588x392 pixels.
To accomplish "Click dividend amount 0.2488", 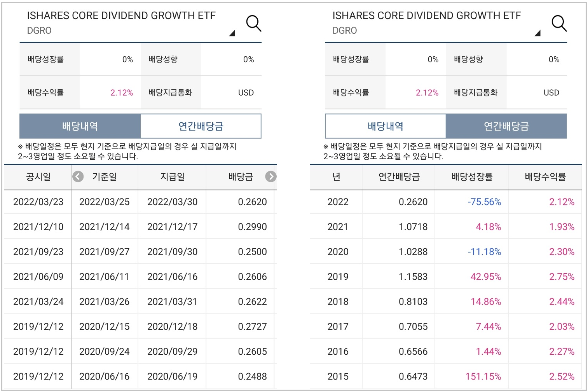I will [x=252, y=376].
